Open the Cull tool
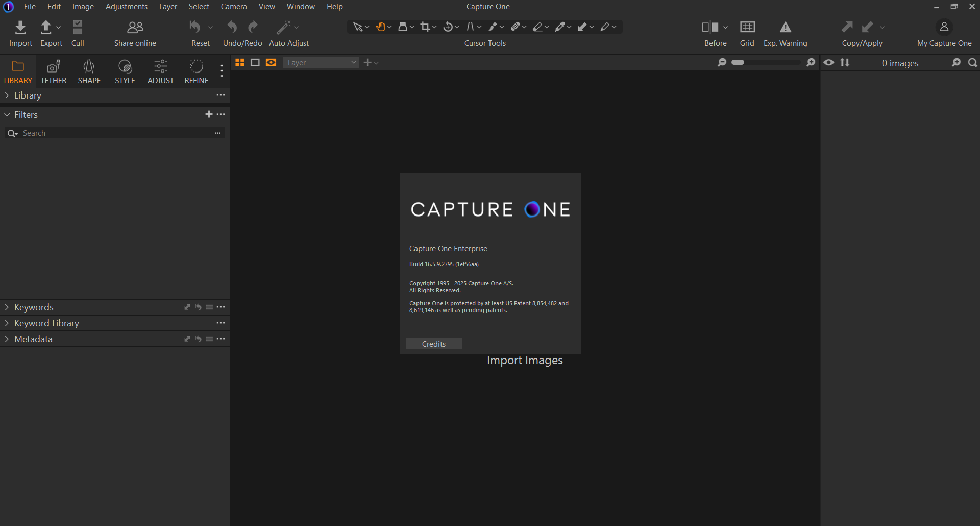 [78, 27]
